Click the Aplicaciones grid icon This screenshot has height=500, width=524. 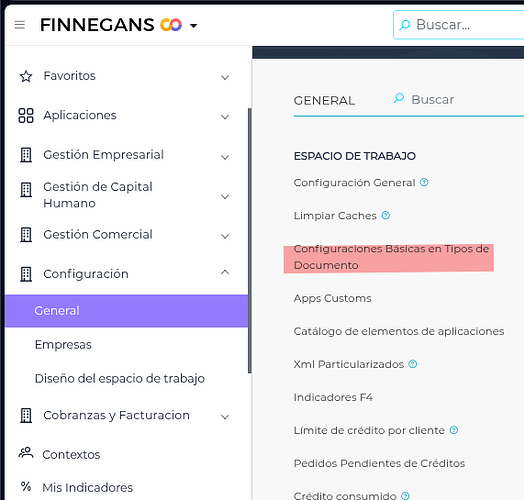(x=26, y=115)
